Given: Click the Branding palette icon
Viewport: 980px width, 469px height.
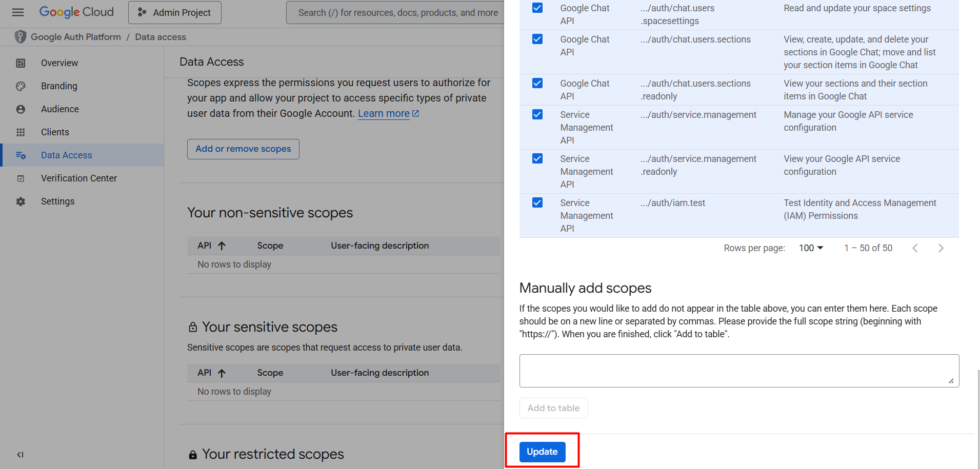Looking at the screenshot, I should [x=21, y=86].
